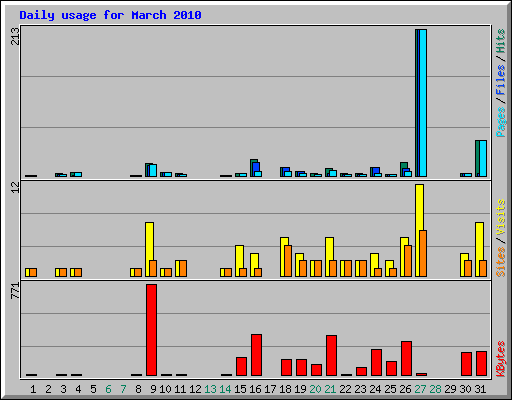Click the green weekend day "20" label
512x400 pixels.
click(315, 389)
